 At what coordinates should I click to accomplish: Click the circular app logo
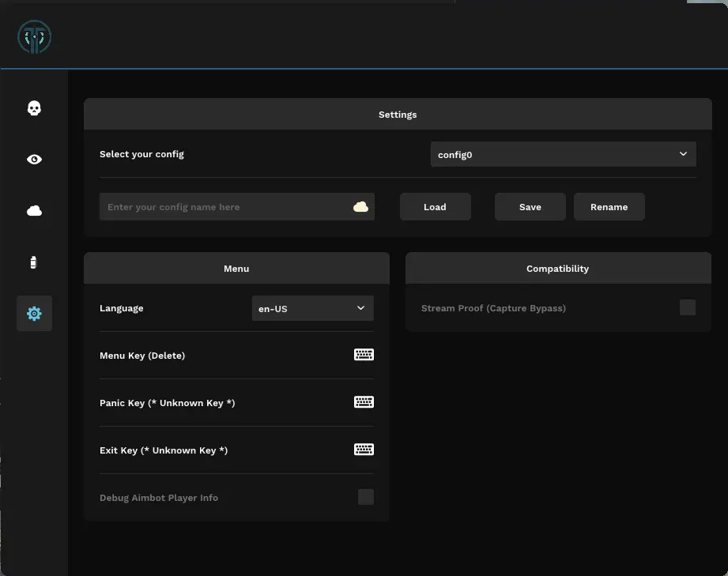(x=34, y=36)
